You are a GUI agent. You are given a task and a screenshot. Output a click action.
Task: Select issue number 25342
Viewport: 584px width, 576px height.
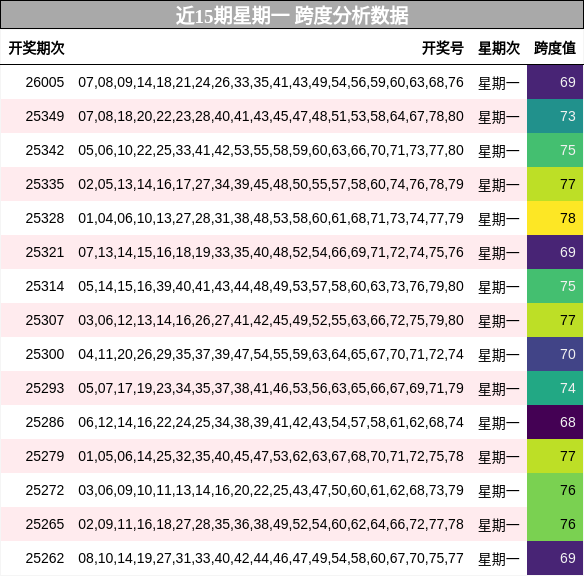(45, 150)
